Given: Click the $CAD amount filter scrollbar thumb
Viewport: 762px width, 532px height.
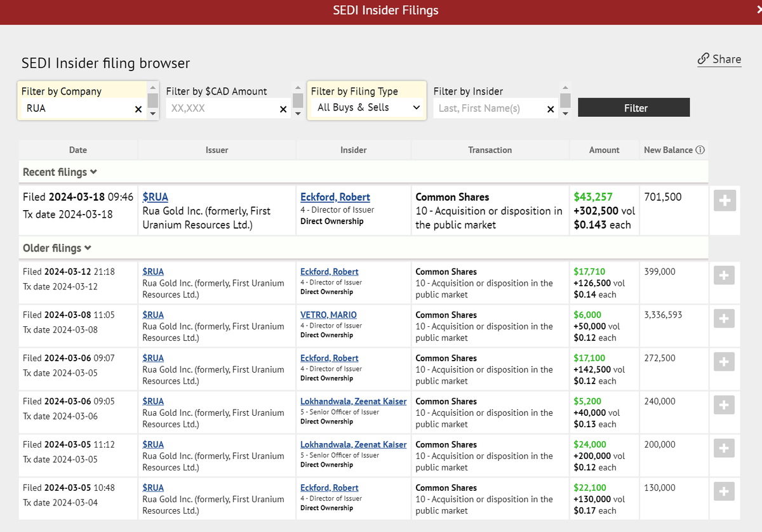Looking at the screenshot, I should click(298, 100).
